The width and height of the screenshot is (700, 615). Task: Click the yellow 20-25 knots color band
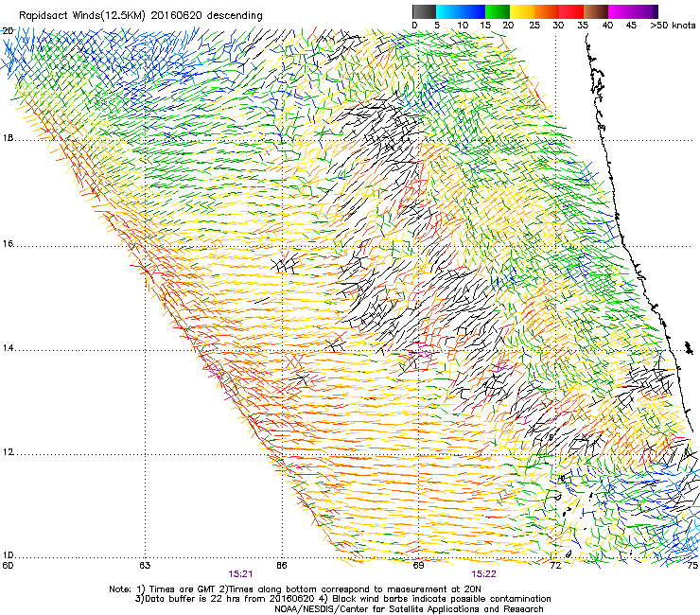pyautogui.click(x=522, y=11)
